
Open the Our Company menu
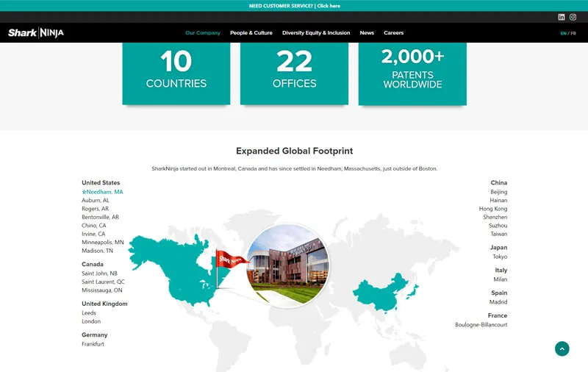[202, 33]
